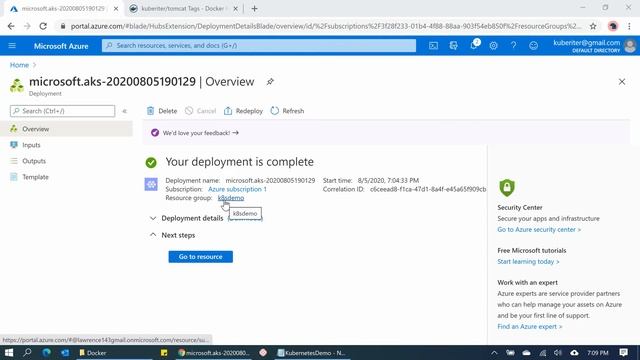Click the deployment resource icon beside Deployment name

(151, 184)
